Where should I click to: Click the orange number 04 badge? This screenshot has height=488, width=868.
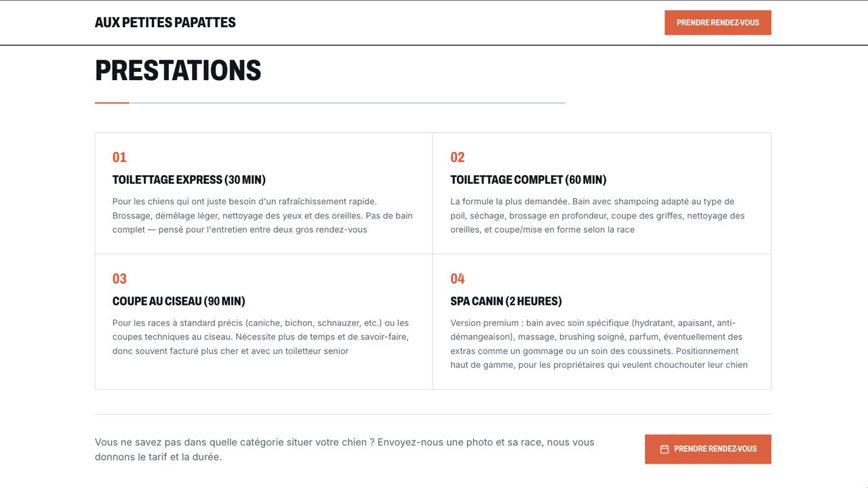458,279
